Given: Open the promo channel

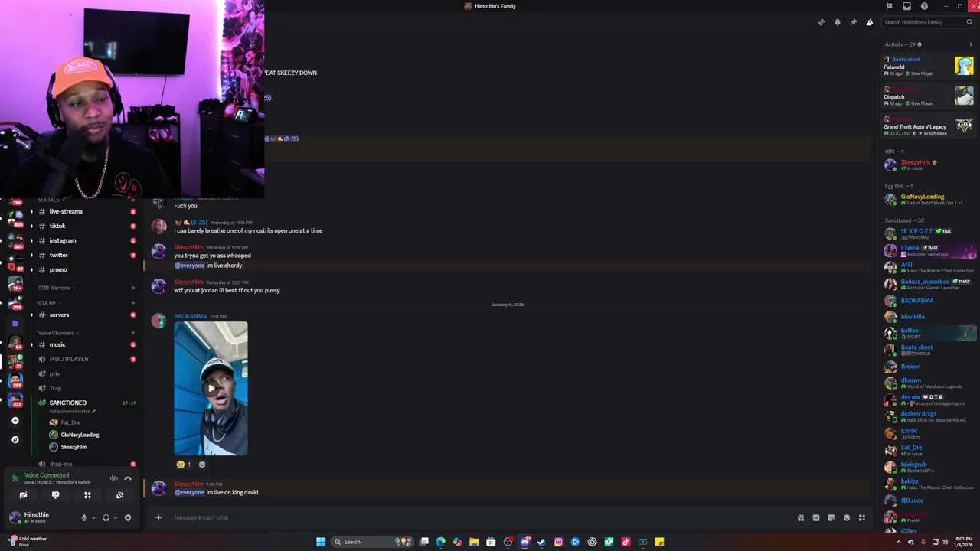Looking at the screenshot, I should pos(86,269).
